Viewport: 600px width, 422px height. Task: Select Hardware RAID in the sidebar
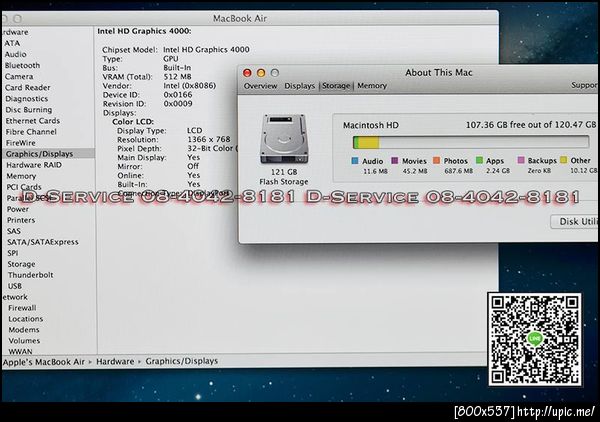click(x=34, y=165)
